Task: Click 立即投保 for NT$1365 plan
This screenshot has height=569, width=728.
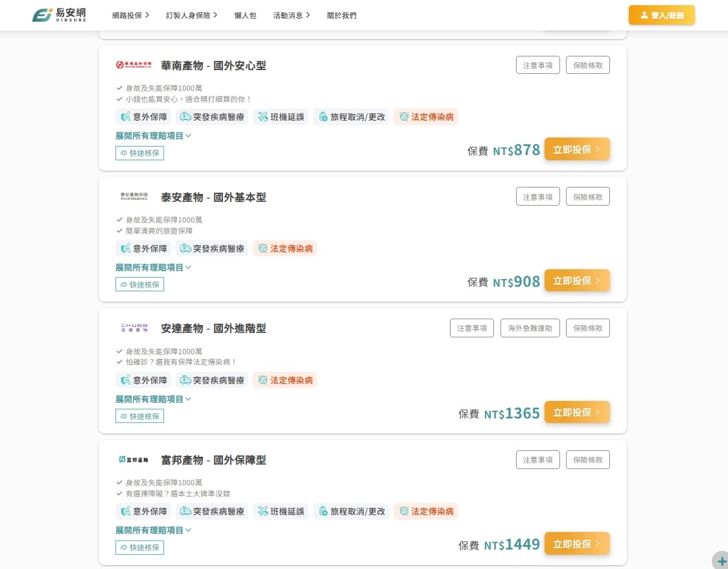Action: pyautogui.click(x=577, y=412)
